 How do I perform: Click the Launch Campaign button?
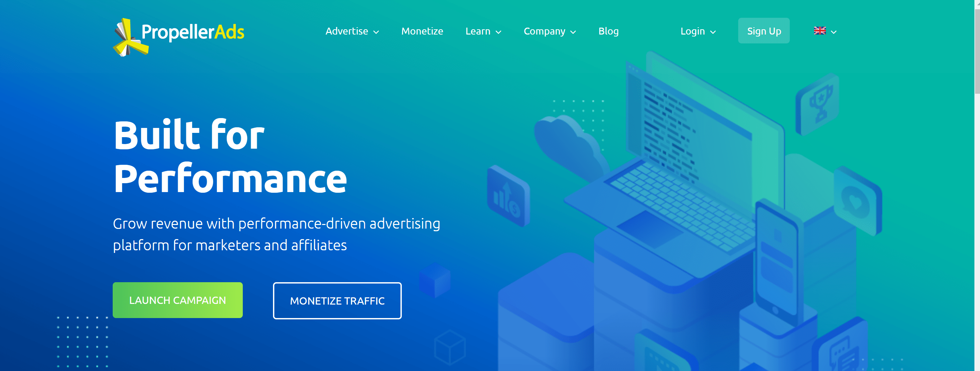(x=177, y=300)
